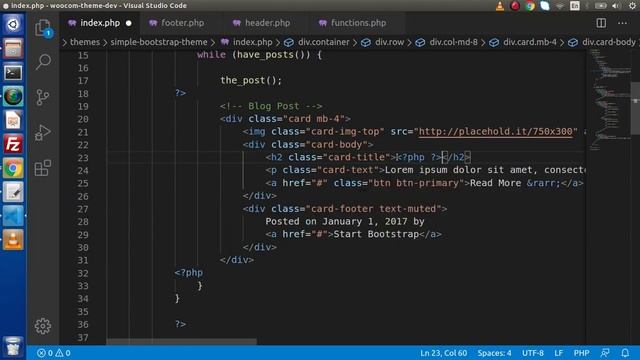
Task: Click the "Blog Post" comment text
Action: pyautogui.click(x=273, y=106)
